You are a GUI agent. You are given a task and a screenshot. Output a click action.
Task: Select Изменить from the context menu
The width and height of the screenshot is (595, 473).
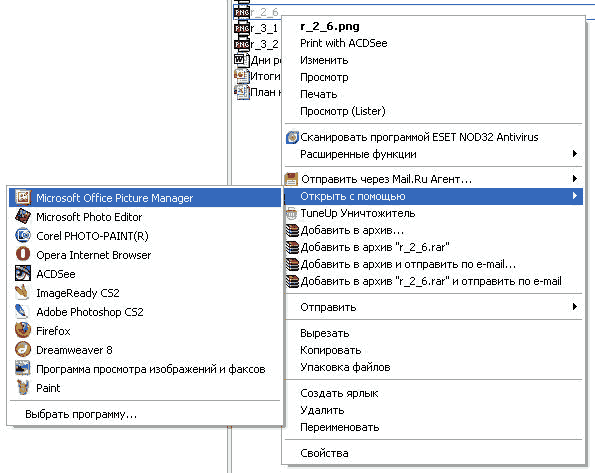(324, 60)
